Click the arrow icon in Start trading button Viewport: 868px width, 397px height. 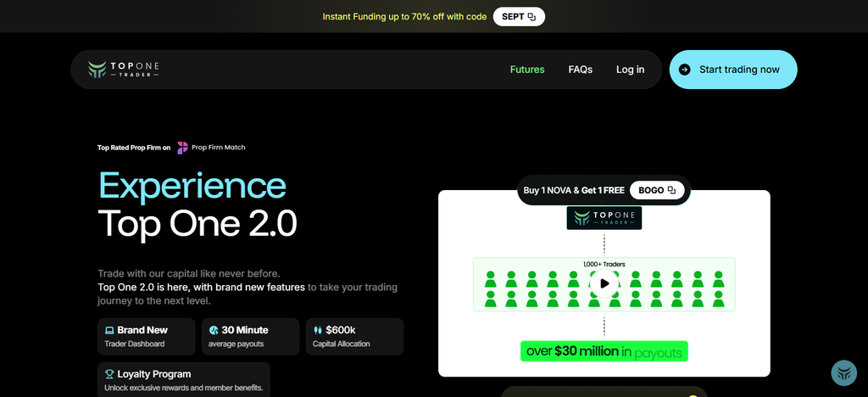[x=685, y=70]
